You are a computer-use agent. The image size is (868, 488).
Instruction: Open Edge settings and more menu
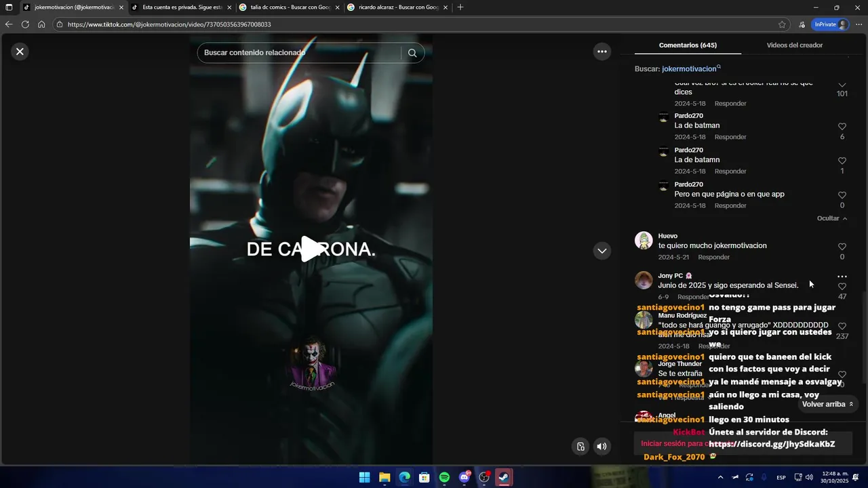pyautogui.click(x=859, y=24)
